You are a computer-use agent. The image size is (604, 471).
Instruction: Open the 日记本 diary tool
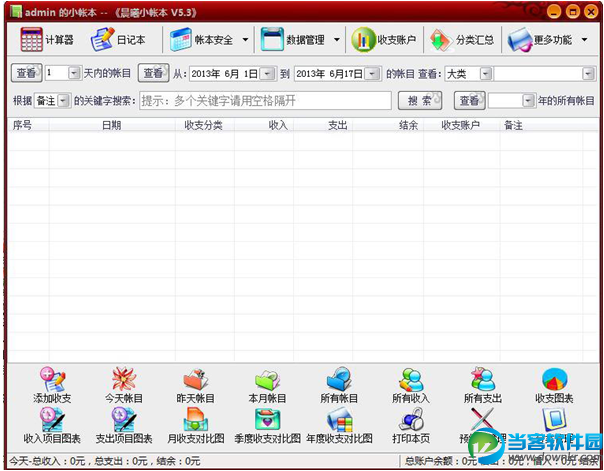point(118,40)
